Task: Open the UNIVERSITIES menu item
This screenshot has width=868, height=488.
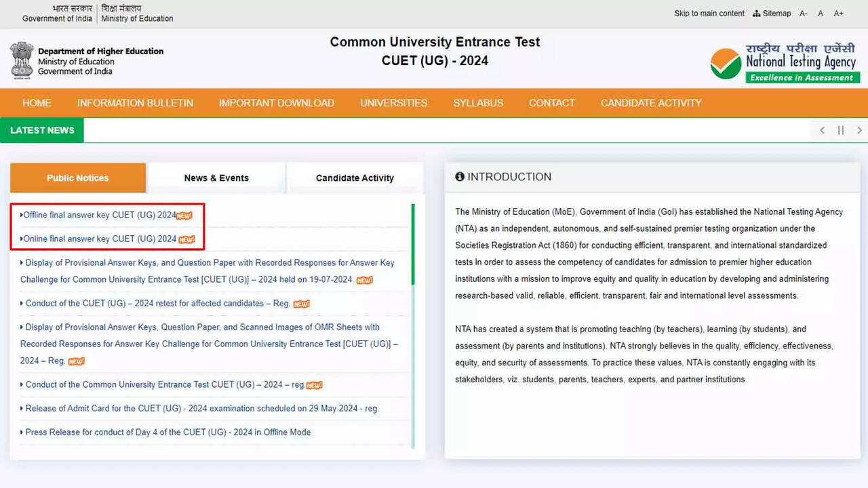Action: [x=393, y=103]
